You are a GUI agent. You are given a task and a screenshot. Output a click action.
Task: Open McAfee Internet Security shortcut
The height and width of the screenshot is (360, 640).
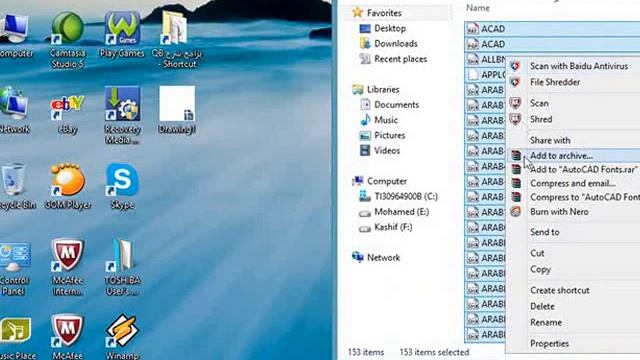point(68,268)
